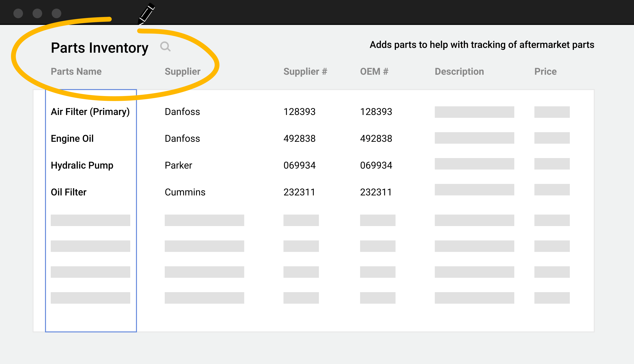Viewport: 634px width, 364px height.
Task: Click the aftermarket parts tracking caption
Action: (482, 45)
